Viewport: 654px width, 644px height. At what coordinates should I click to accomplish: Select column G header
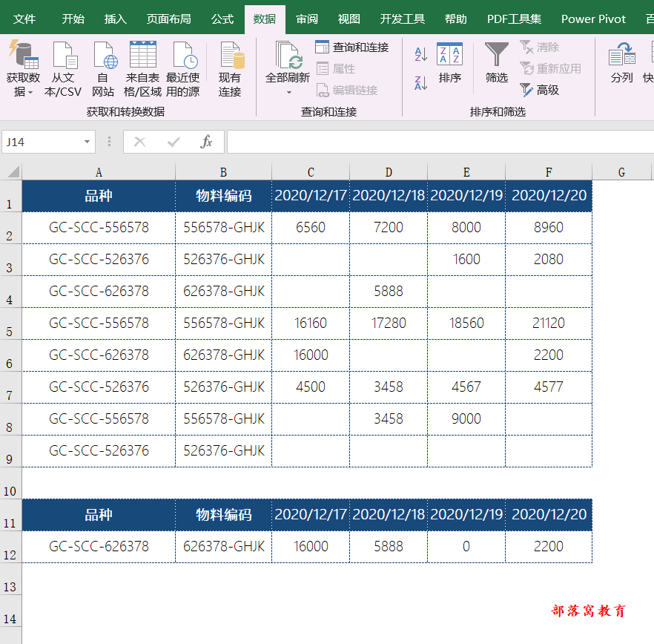[x=621, y=172]
